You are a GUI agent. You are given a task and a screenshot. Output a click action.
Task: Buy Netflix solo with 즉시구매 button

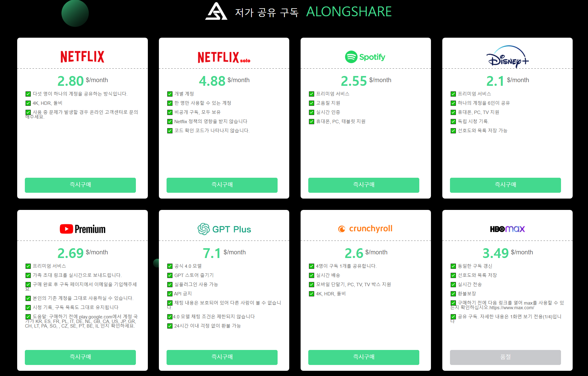pos(222,185)
